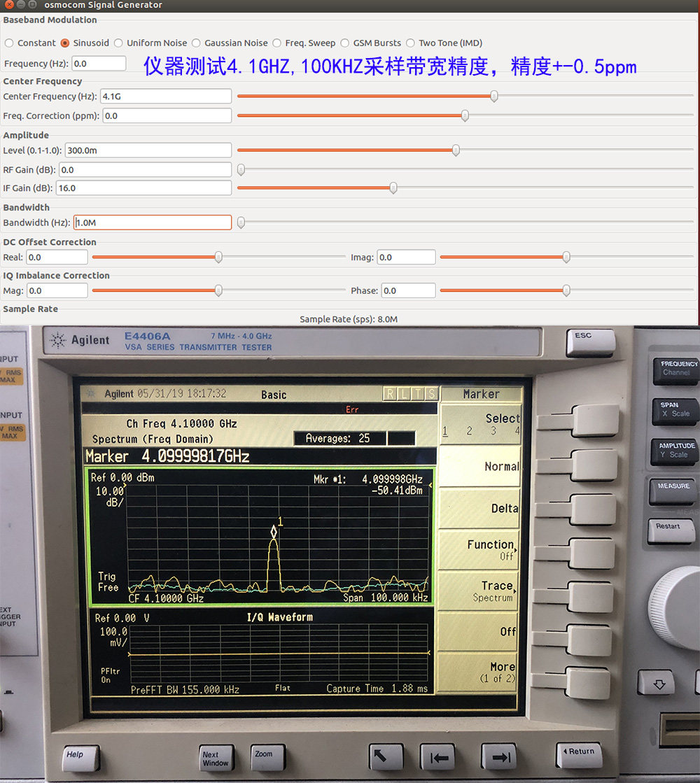Screen dimensions: 700x783
Task: Select GSM Bursts modulation
Action: click(345, 43)
